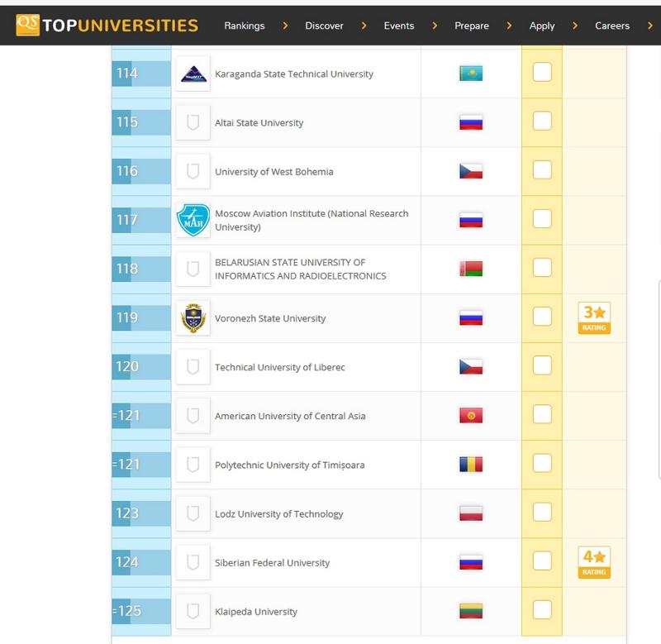Click Moscow Aviation Institute logo icon
The width and height of the screenshot is (661, 644).
(x=193, y=221)
